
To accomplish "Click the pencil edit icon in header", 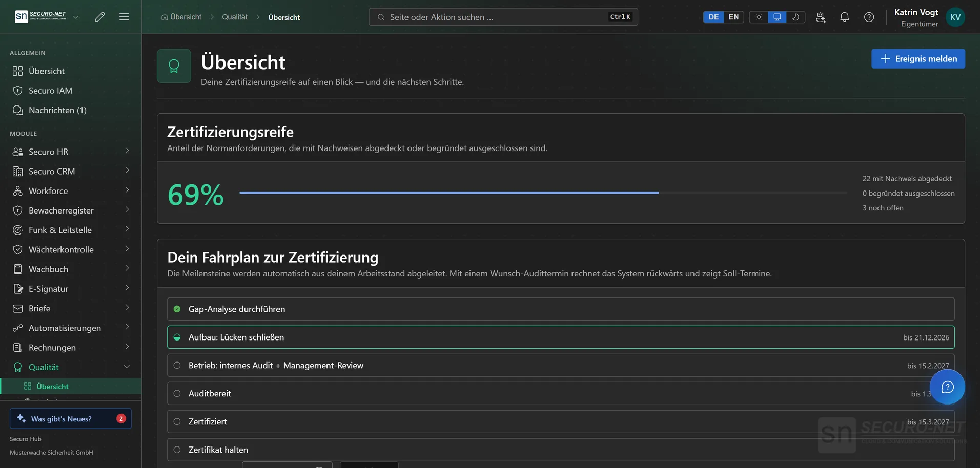I will point(100,17).
